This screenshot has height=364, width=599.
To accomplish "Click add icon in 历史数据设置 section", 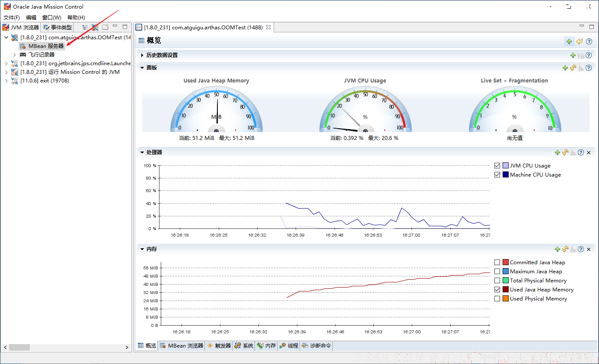I will [x=573, y=55].
